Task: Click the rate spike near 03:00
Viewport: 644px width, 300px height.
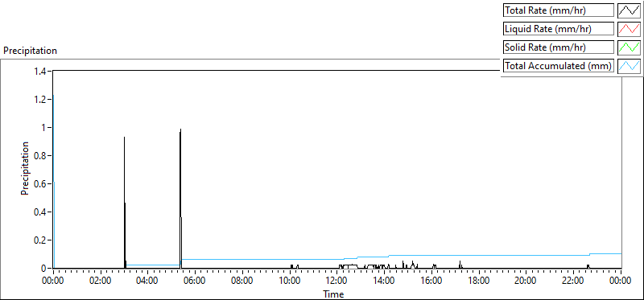Action: click(x=125, y=201)
